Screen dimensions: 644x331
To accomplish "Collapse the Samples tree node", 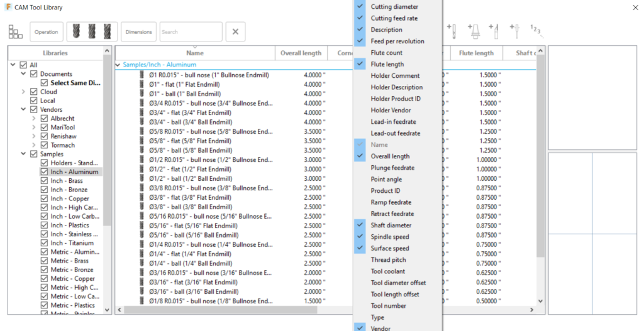I will [x=23, y=155].
